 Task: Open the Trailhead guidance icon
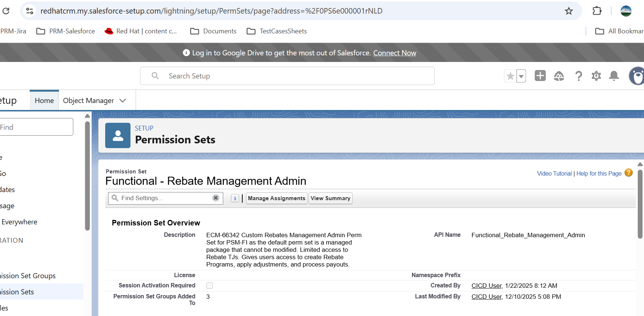point(559,76)
